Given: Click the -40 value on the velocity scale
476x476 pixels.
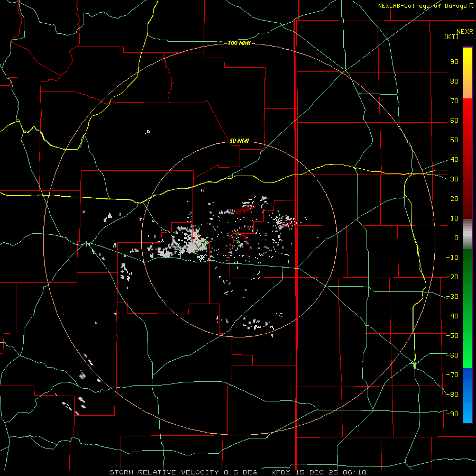Looking at the screenshot, I should (452, 316).
